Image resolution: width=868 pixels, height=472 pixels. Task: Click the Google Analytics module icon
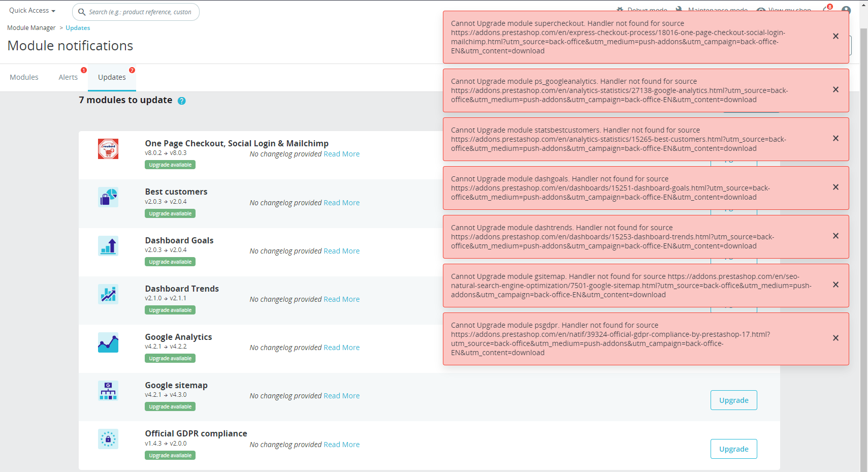108,342
